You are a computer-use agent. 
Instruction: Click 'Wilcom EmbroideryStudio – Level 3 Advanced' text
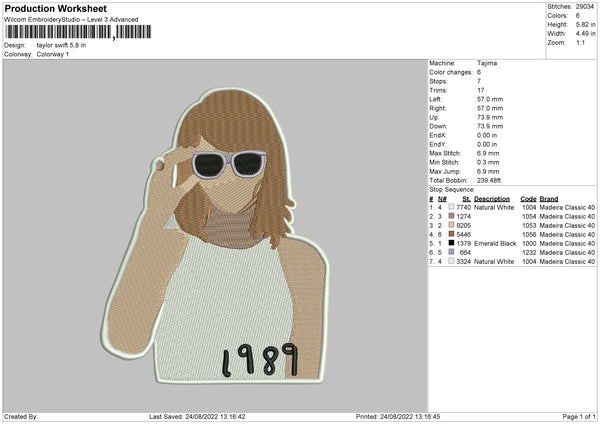click(x=71, y=20)
